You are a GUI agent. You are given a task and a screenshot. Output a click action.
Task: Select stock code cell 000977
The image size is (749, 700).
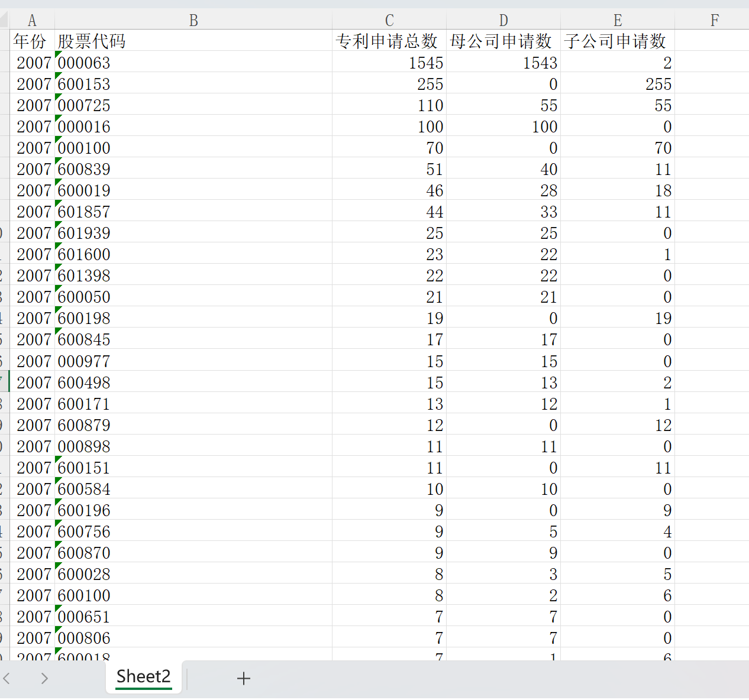point(193,360)
